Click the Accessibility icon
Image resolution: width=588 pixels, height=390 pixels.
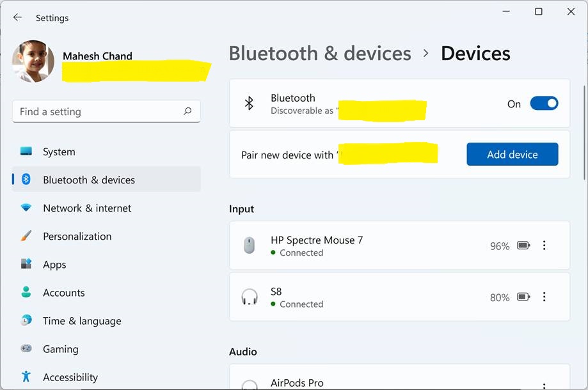coord(26,377)
